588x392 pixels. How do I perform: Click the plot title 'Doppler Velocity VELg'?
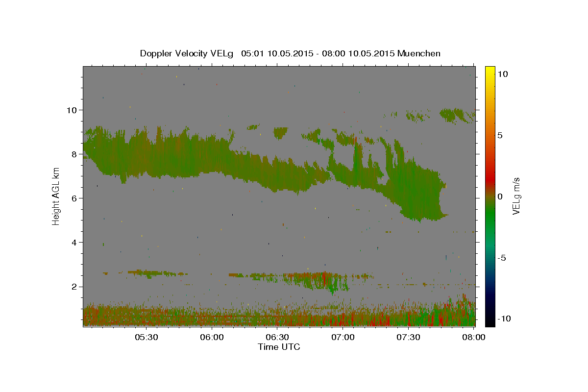tap(188, 53)
